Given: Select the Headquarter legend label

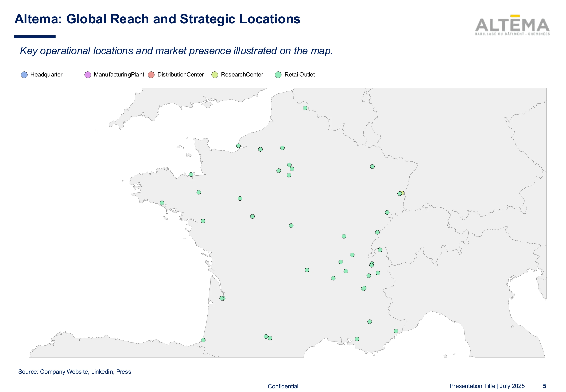Looking at the screenshot, I should (x=46, y=75).
